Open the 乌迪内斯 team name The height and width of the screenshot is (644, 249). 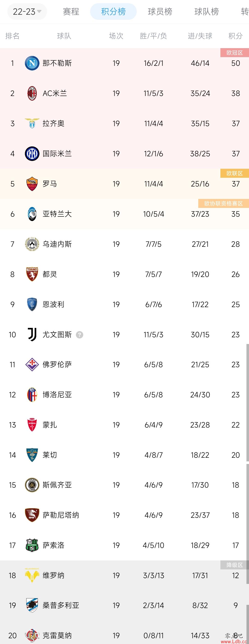coord(57,244)
